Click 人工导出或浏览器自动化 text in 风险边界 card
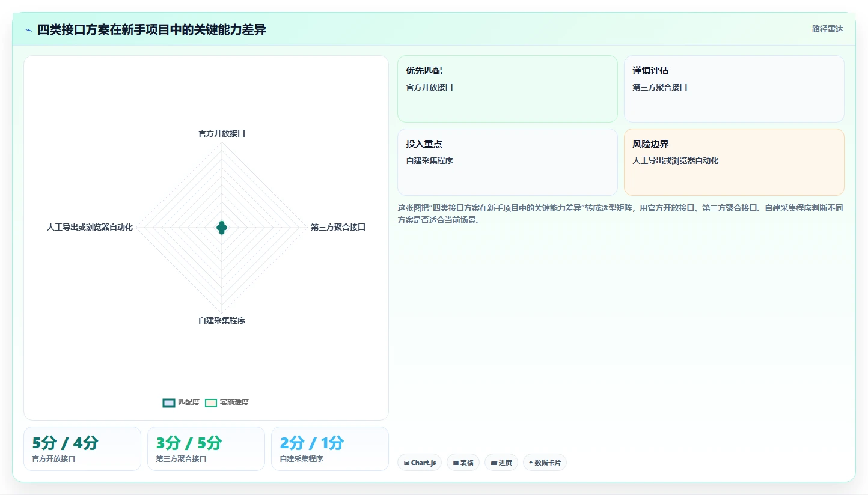Screen dimensions: 868x495 (x=675, y=160)
